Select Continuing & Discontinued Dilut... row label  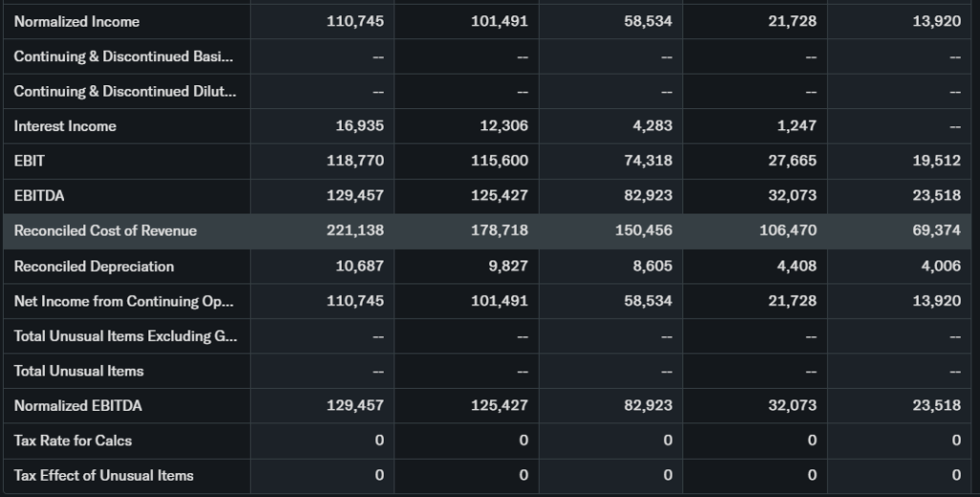click(122, 91)
